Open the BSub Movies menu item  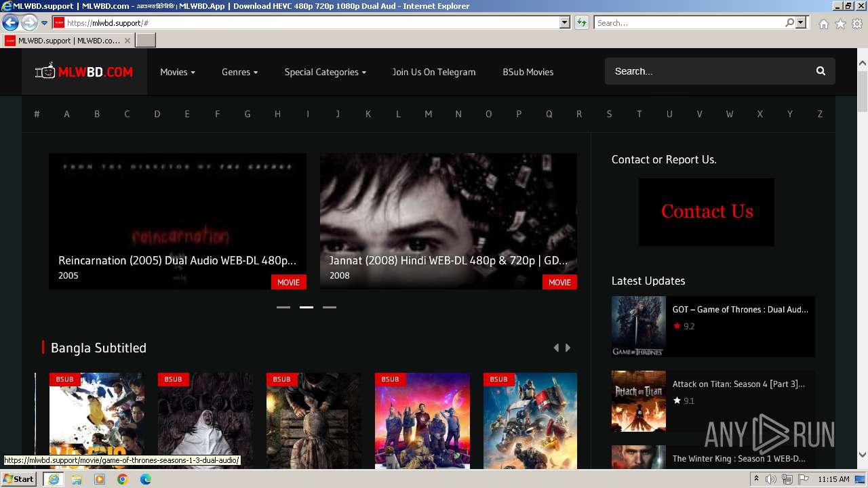pyautogui.click(x=528, y=72)
